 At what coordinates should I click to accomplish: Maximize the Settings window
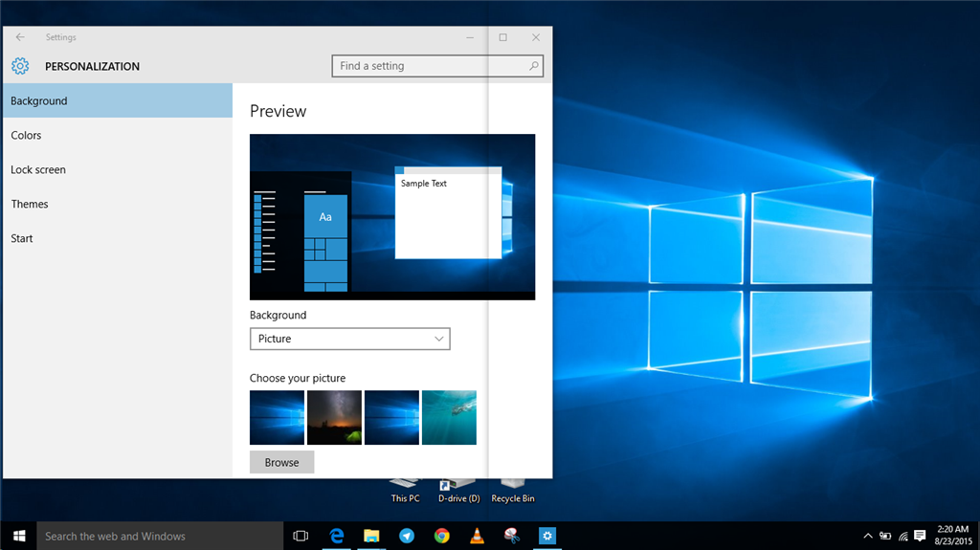tap(503, 37)
